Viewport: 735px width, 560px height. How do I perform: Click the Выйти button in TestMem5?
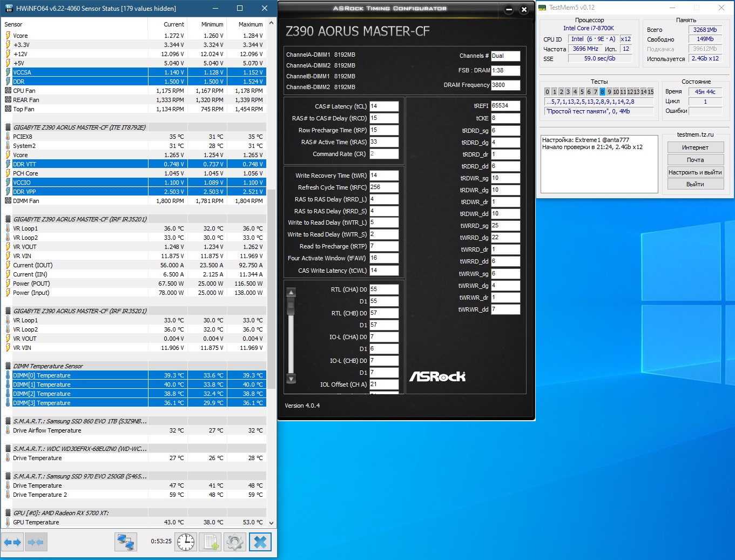pyautogui.click(x=695, y=184)
